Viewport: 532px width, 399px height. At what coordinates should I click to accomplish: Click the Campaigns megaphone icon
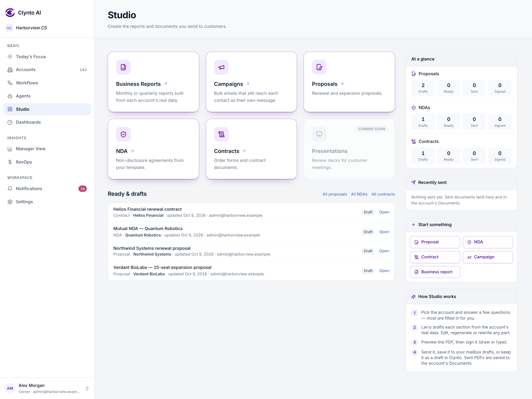click(221, 67)
